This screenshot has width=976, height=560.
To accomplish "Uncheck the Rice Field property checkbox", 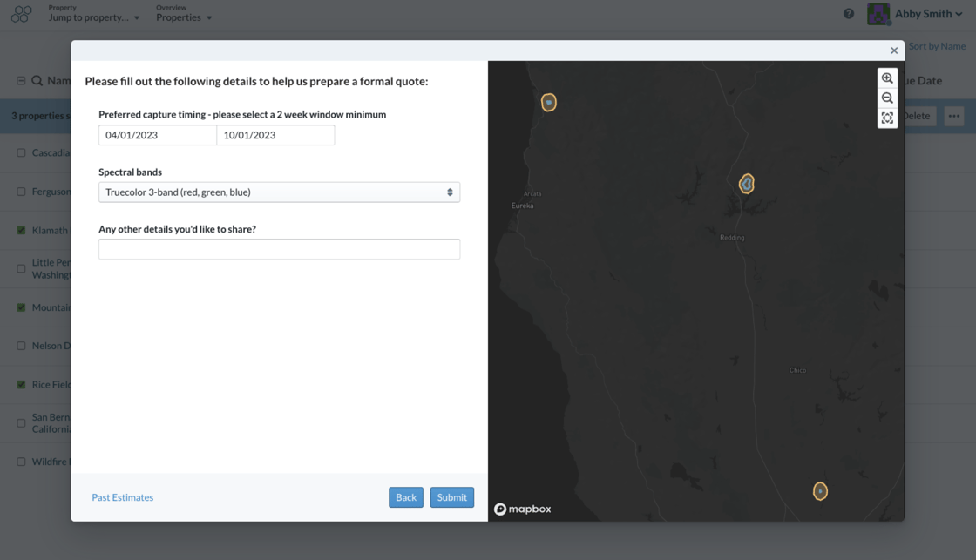I will [x=21, y=385].
